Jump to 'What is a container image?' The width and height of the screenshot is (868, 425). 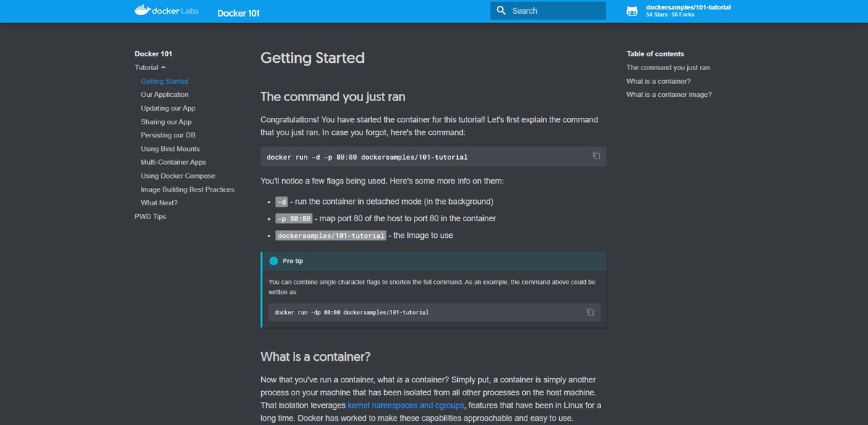point(669,95)
